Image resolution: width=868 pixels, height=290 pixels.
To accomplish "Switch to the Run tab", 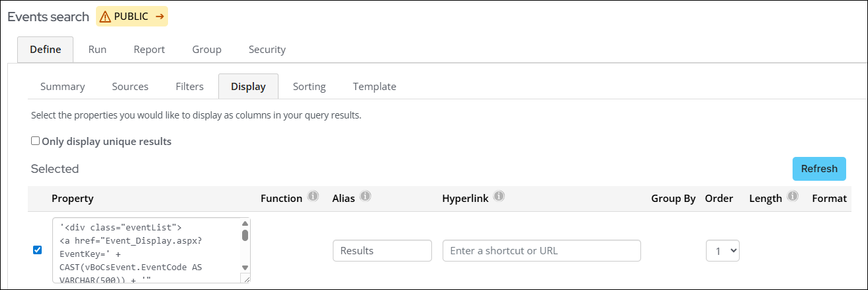I will tap(97, 50).
